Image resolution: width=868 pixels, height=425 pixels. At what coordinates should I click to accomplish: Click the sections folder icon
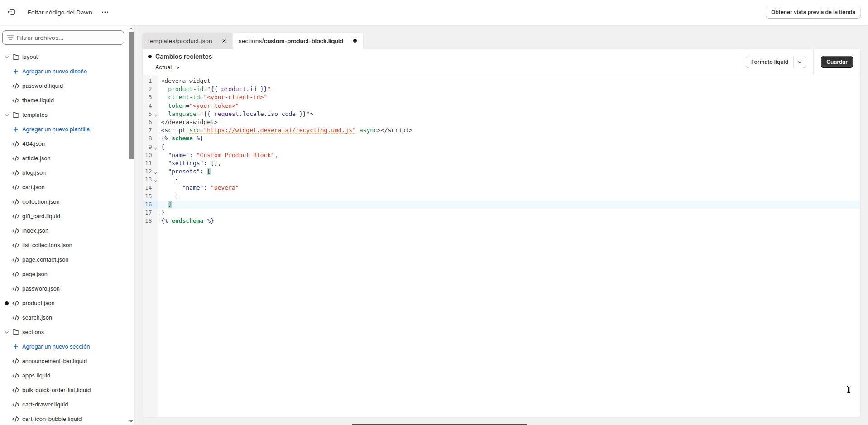[16, 332]
